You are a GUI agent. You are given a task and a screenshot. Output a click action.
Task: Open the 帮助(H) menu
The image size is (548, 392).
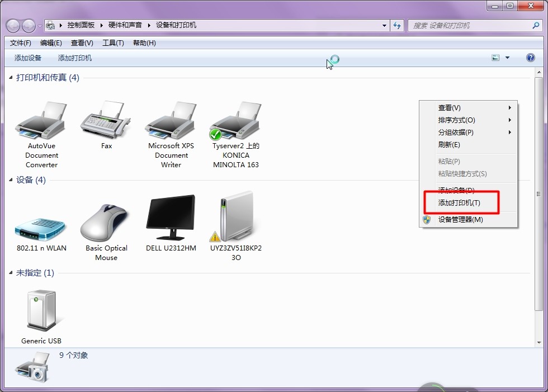click(144, 43)
